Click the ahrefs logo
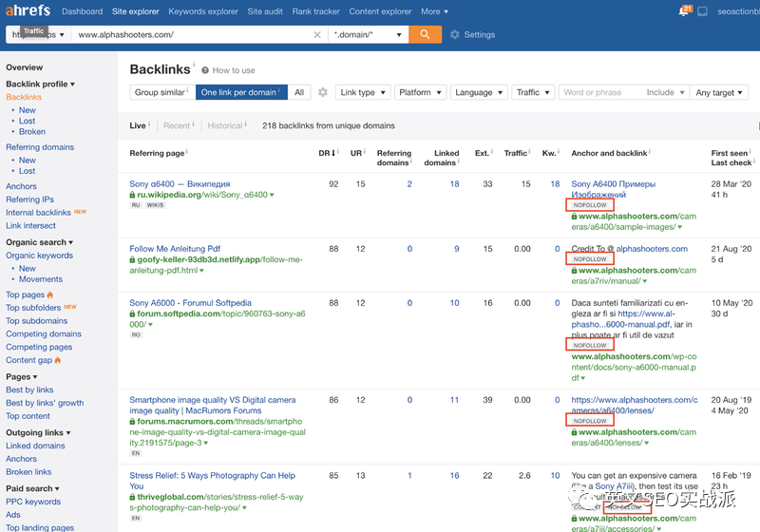 pyautogui.click(x=28, y=10)
